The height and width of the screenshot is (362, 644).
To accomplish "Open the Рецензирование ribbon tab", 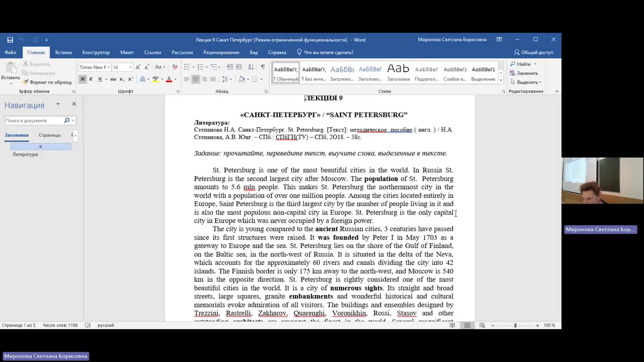I will pos(221,52).
